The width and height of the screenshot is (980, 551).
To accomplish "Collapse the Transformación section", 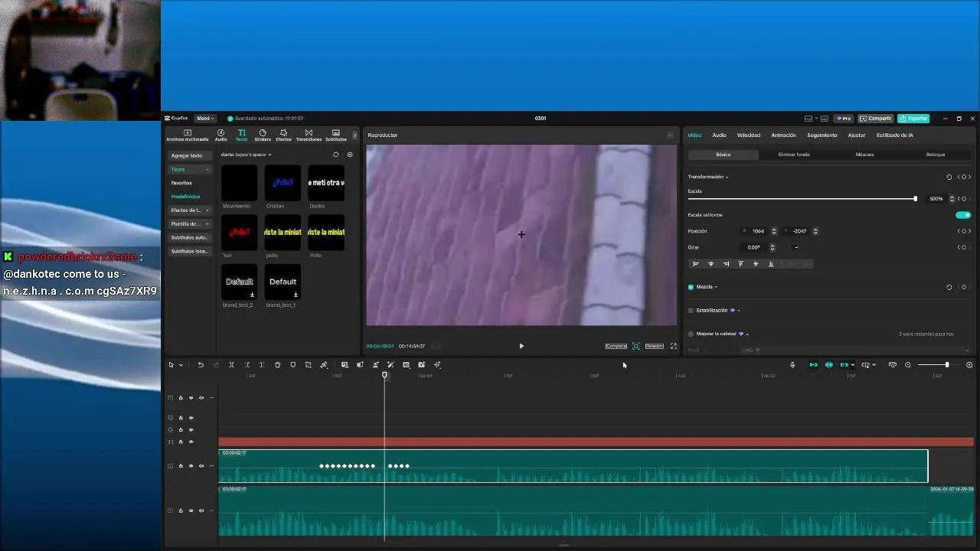I will pyautogui.click(x=727, y=178).
